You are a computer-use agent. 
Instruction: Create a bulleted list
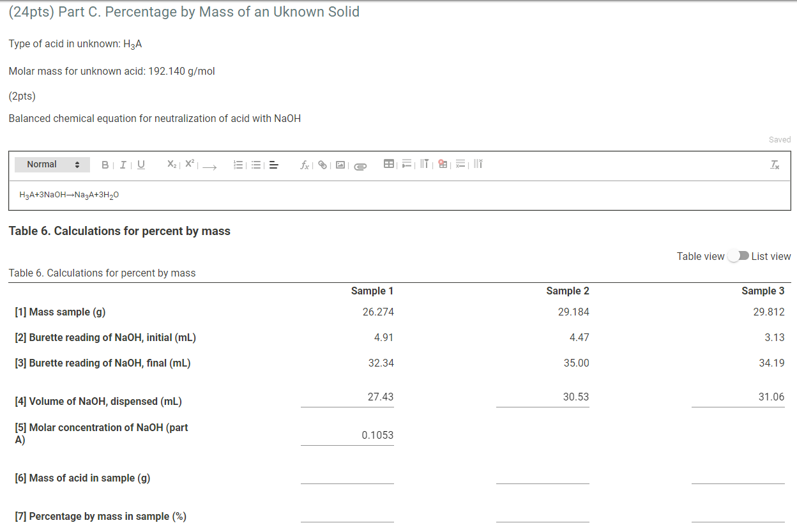point(256,165)
